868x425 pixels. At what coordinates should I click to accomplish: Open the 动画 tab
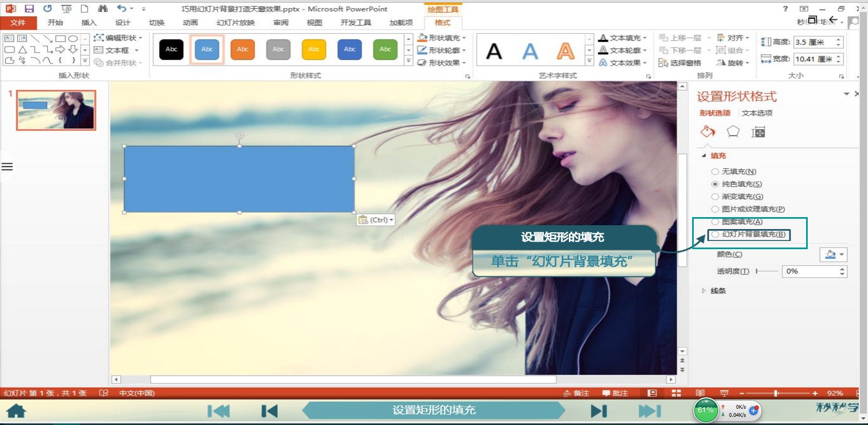pos(190,23)
